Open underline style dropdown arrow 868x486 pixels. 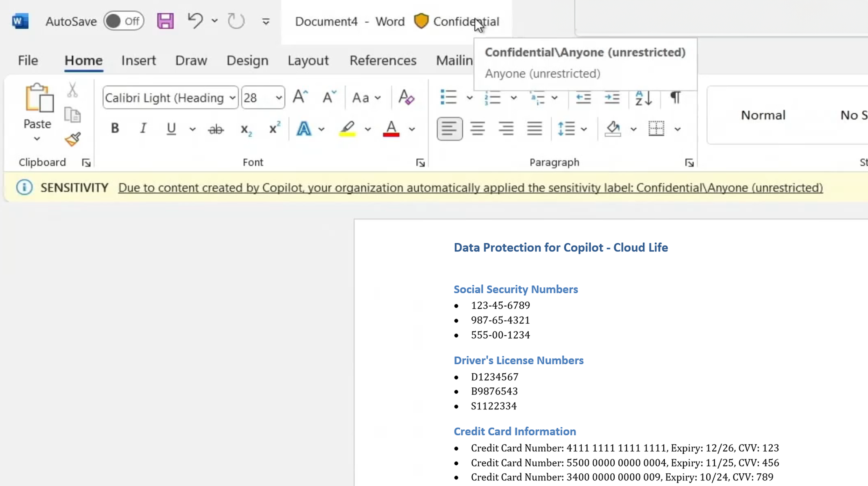click(192, 129)
